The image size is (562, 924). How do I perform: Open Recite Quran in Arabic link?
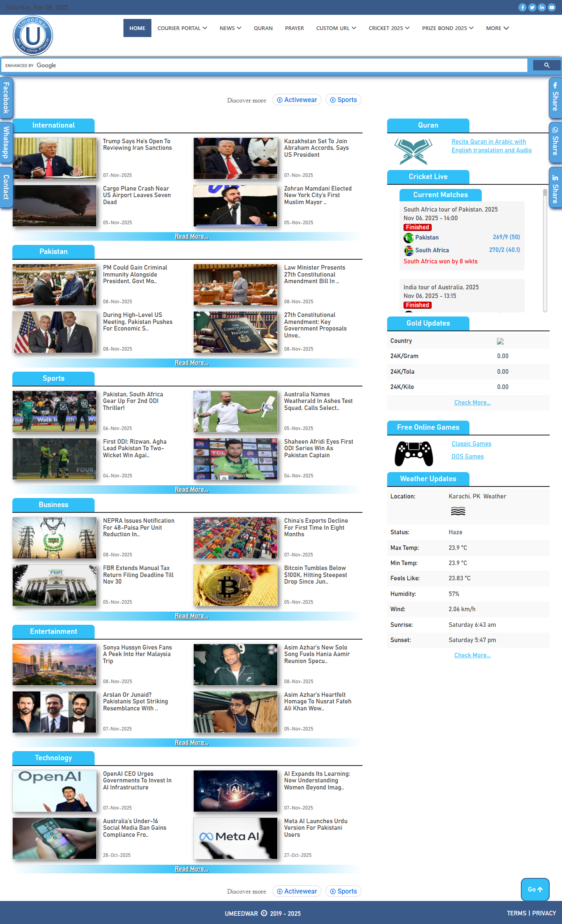pos(492,146)
